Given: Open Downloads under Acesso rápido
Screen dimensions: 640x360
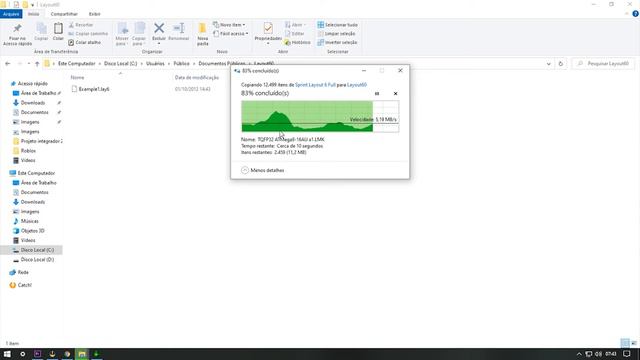Looking at the screenshot, I should coord(33,103).
